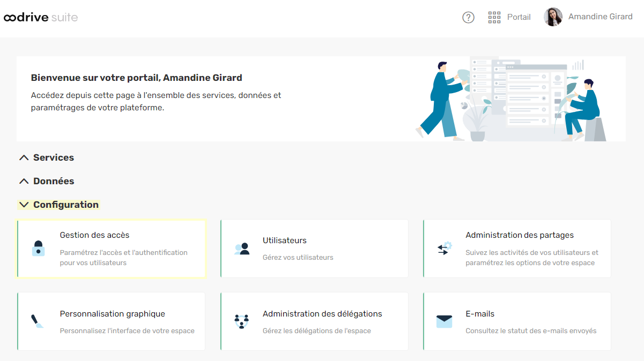Click the Oodrive suite logo
The height and width of the screenshot is (361, 644).
pos(41,18)
